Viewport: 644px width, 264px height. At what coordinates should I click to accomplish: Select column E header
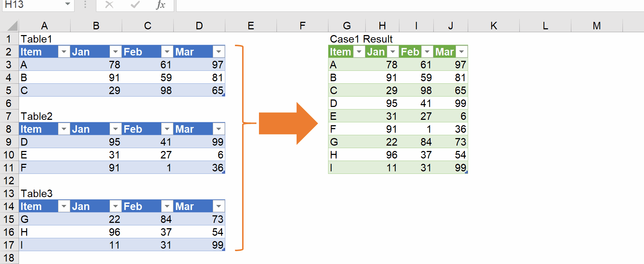[251, 26]
